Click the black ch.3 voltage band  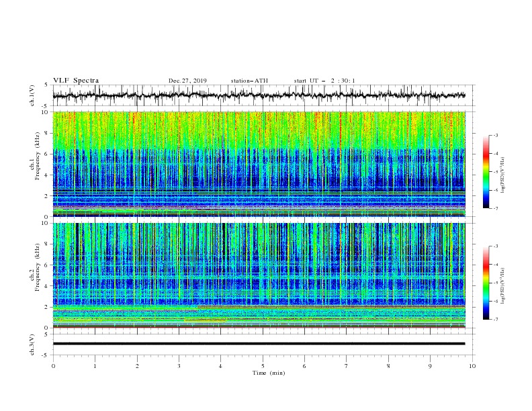[259, 344]
